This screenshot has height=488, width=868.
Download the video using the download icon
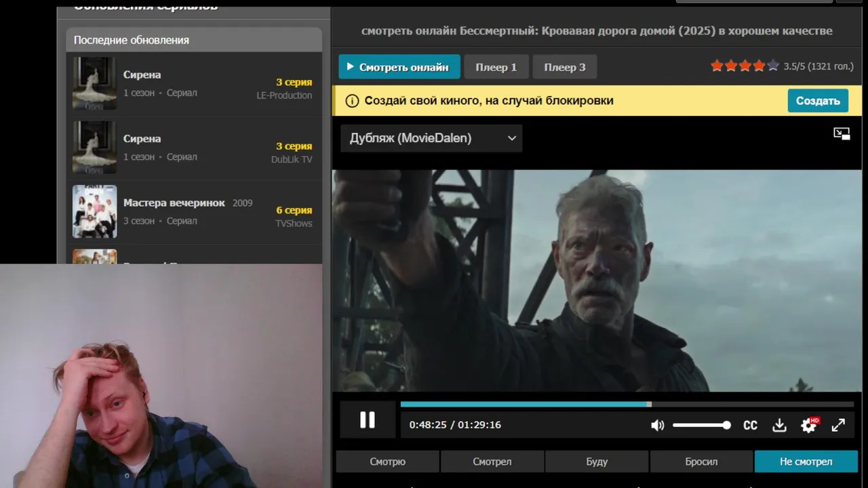tap(779, 426)
